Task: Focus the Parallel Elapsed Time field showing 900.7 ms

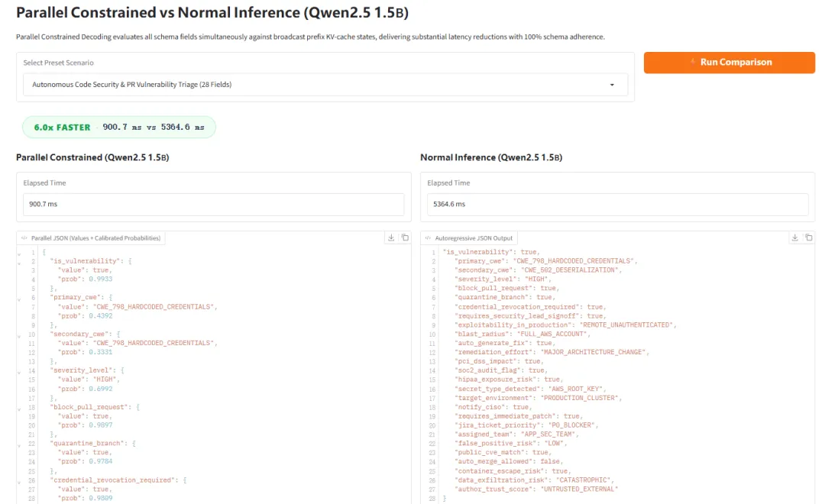Action: pyautogui.click(x=214, y=204)
